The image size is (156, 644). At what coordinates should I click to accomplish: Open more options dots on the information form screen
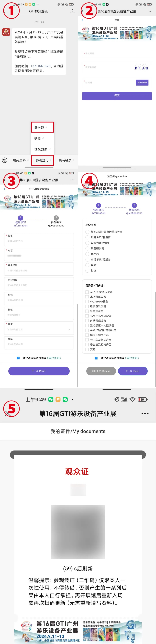click(72, 180)
